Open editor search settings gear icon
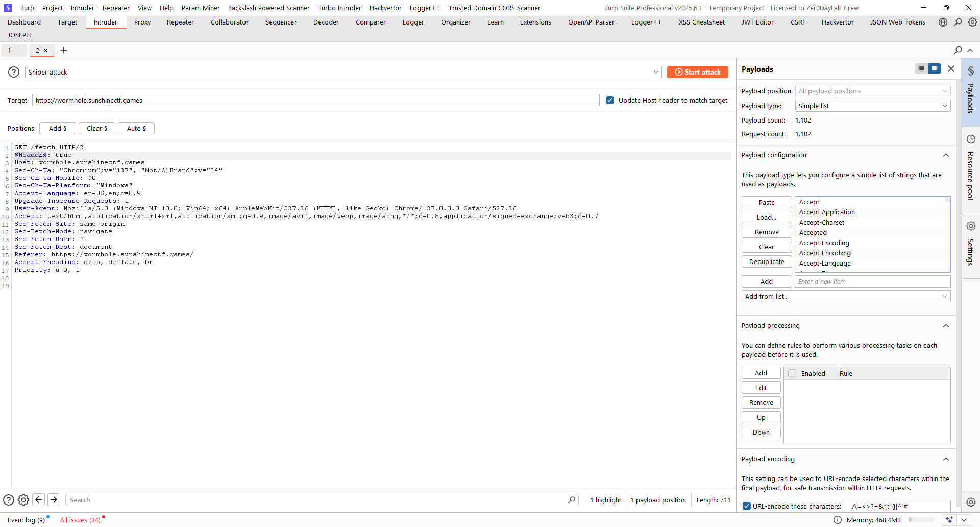Viewport: 980px width, 527px height. (x=23, y=500)
